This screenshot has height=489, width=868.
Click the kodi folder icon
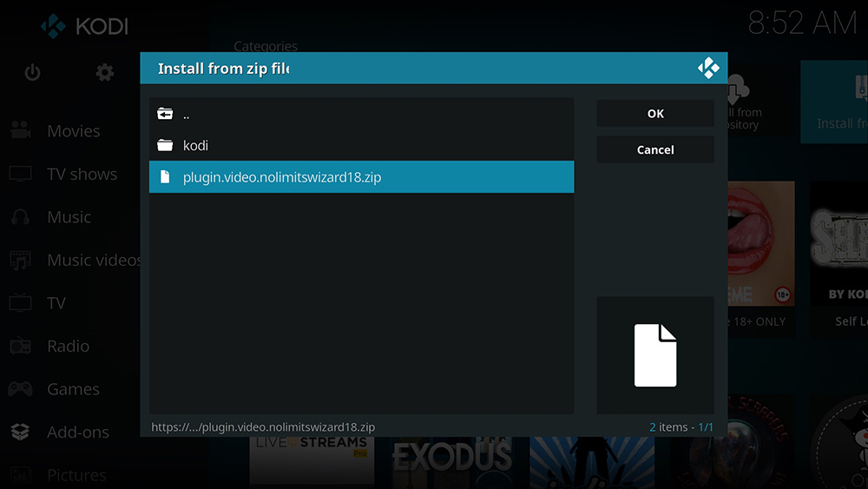(165, 145)
